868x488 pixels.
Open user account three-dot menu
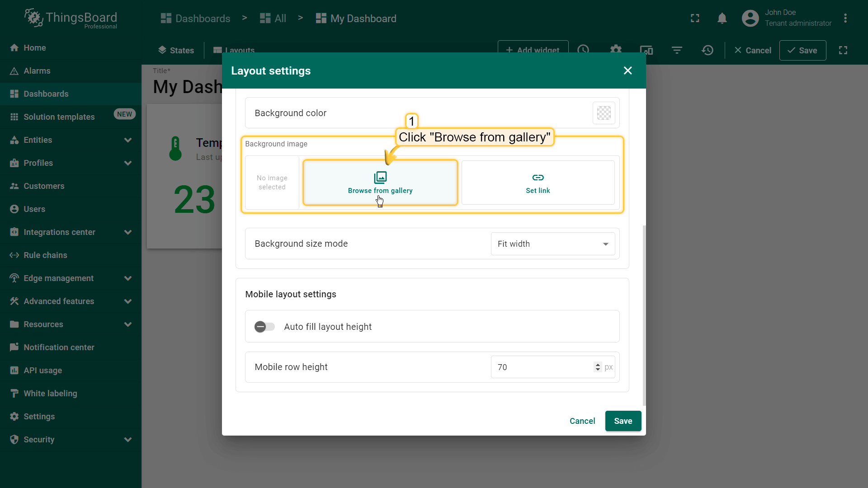click(845, 19)
